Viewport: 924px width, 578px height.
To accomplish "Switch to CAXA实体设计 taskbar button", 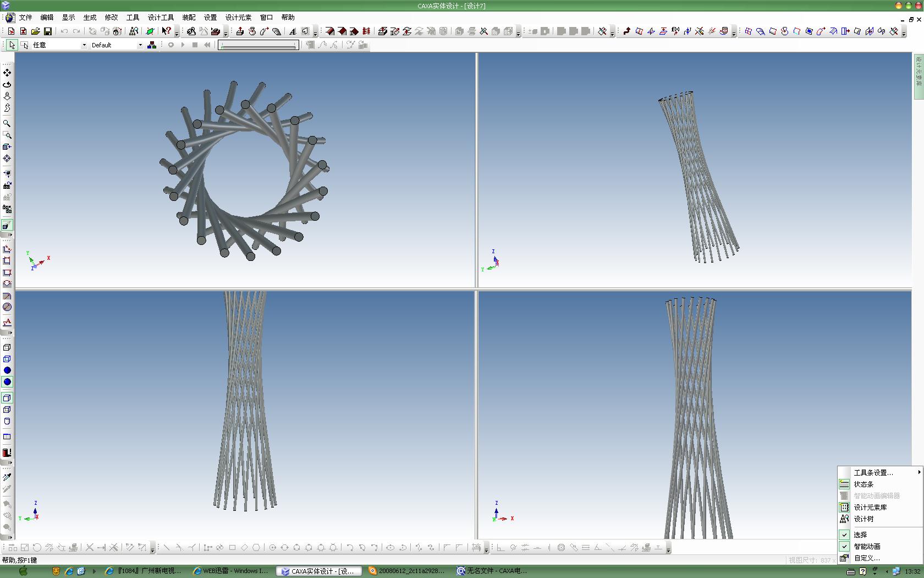I will (x=319, y=571).
